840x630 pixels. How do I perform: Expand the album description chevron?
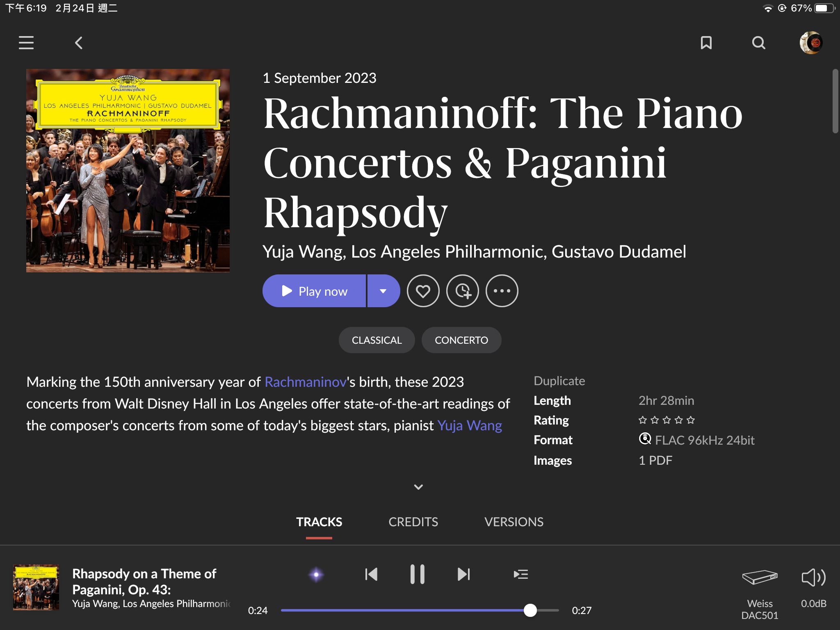coord(418,487)
